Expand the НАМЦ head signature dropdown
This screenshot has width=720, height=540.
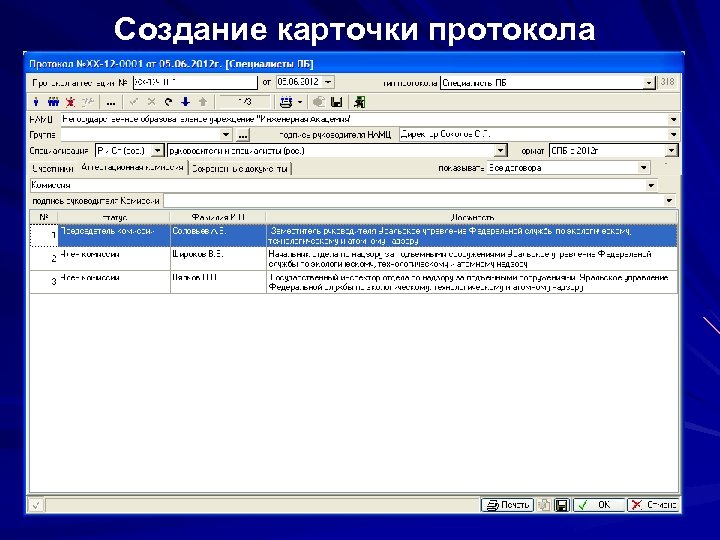click(x=673, y=135)
